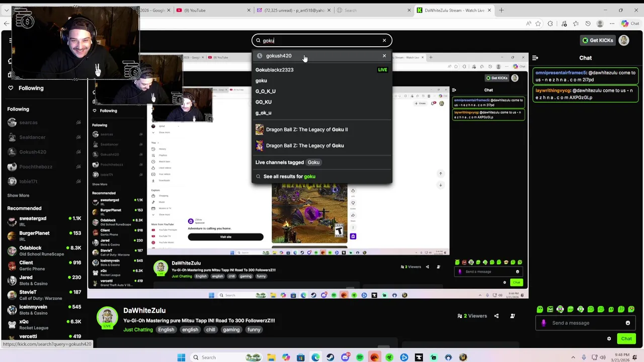The image size is (644, 362).
Task: Open the Goku tag for live channels
Action: coord(313,162)
